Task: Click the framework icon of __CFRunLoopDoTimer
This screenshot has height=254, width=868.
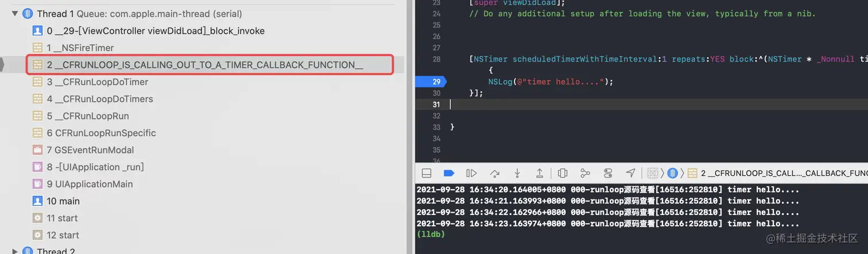Action: click(37, 82)
